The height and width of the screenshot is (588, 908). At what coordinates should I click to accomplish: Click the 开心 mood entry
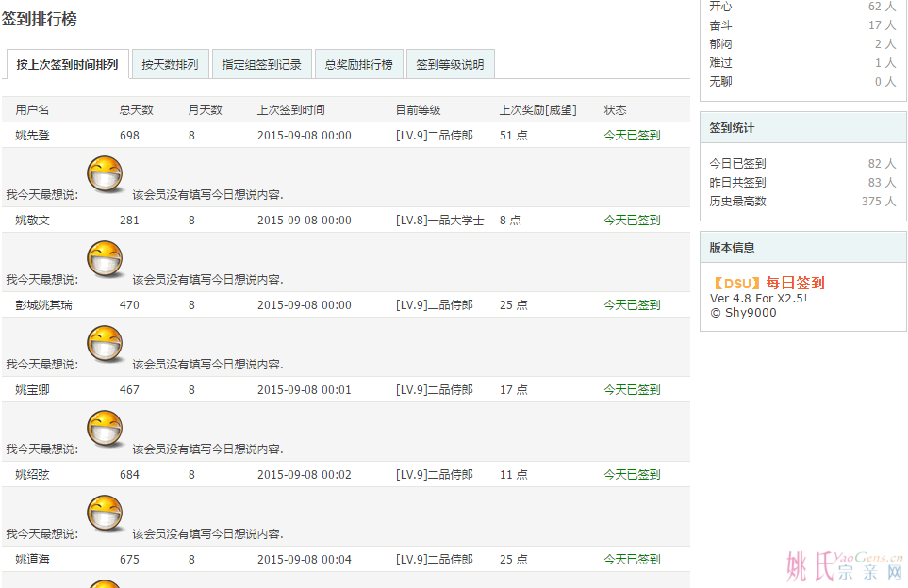802,7
